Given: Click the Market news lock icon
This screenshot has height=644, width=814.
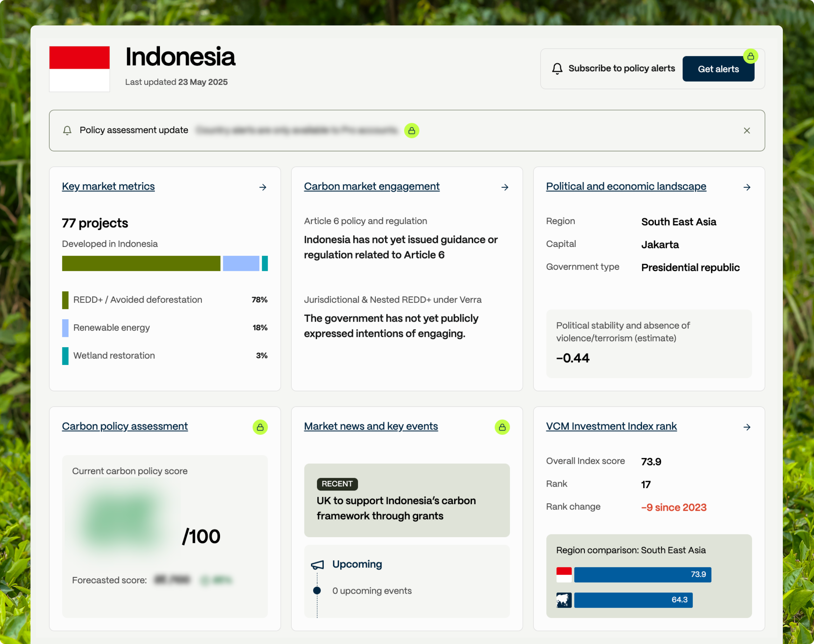Looking at the screenshot, I should coord(502,427).
